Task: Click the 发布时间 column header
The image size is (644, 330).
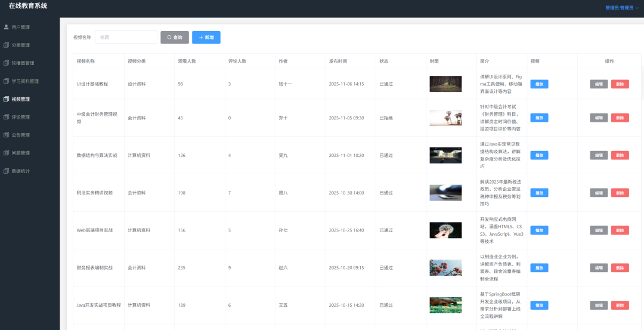Action: coord(338,61)
